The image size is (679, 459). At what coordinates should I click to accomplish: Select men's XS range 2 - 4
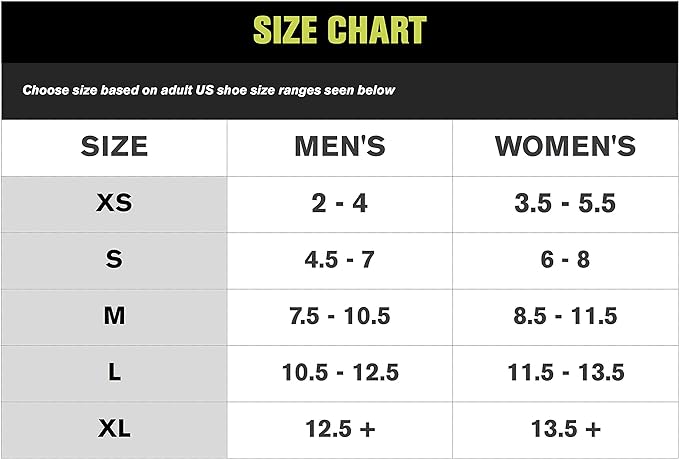point(339,204)
